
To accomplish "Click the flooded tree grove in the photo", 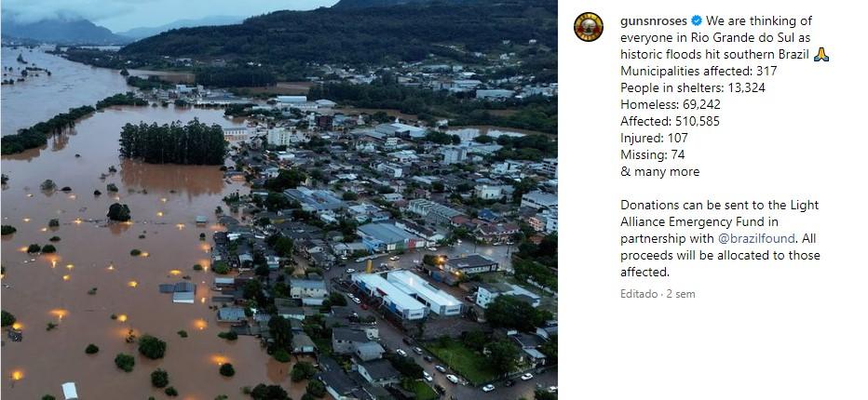I will point(173,142).
